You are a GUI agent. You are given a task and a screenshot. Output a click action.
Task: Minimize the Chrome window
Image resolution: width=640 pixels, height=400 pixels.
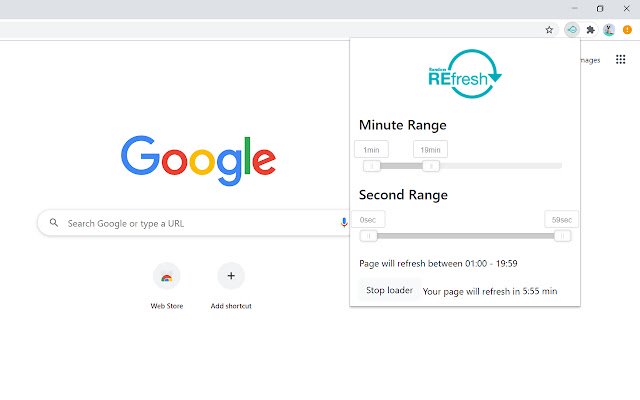point(575,9)
